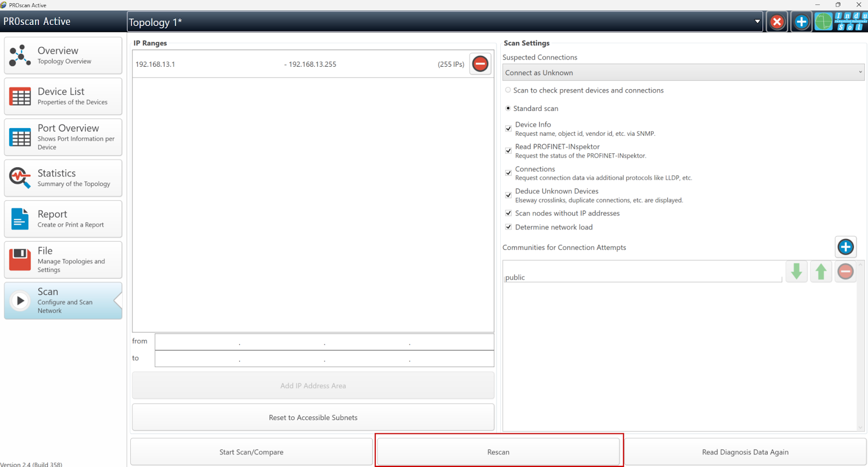Image resolution: width=868 pixels, height=467 pixels.
Task: Select the Standard scan option
Action: [508, 108]
